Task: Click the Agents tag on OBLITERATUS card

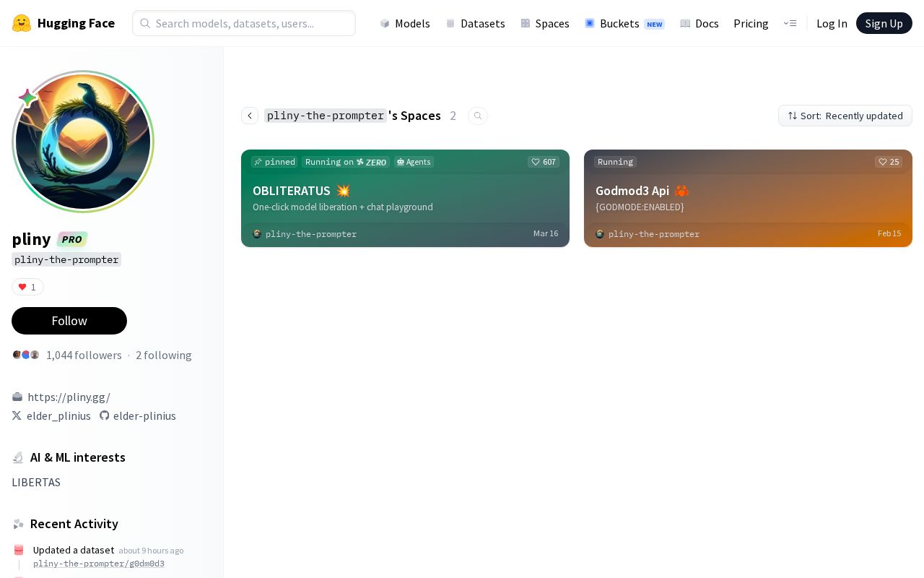Action: pos(414,162)
